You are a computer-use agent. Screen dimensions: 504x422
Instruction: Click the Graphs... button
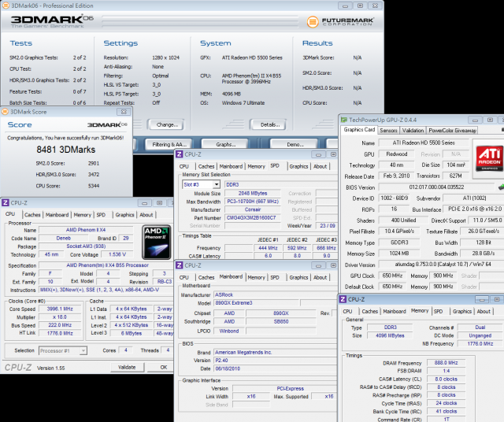(226, 144)
